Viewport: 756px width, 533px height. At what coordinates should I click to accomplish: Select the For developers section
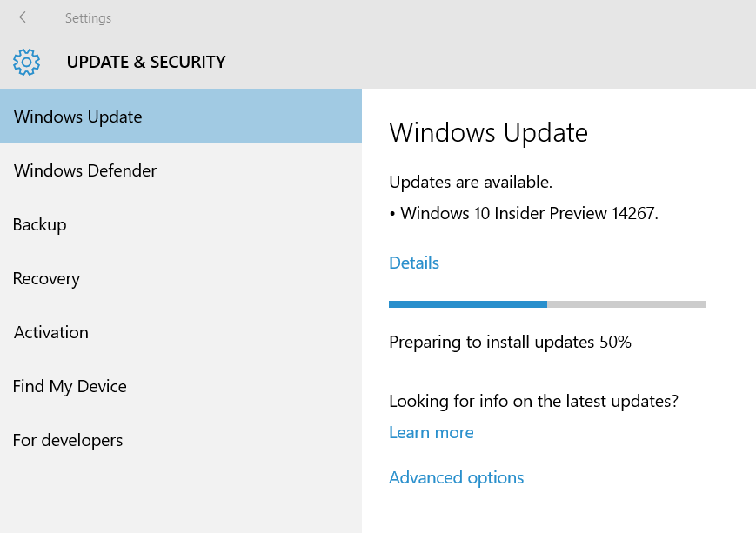68,440
